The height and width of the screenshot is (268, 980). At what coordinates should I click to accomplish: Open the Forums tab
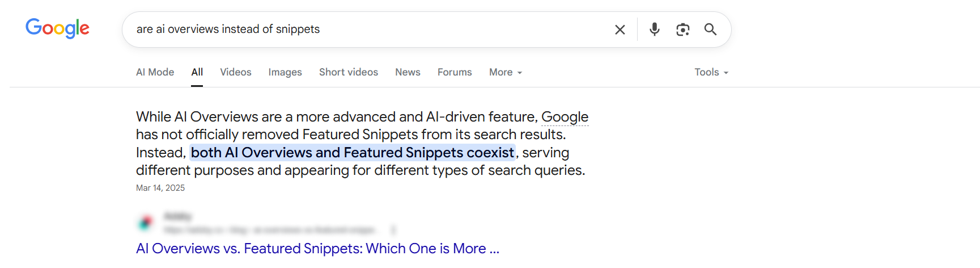click(455, 72)
